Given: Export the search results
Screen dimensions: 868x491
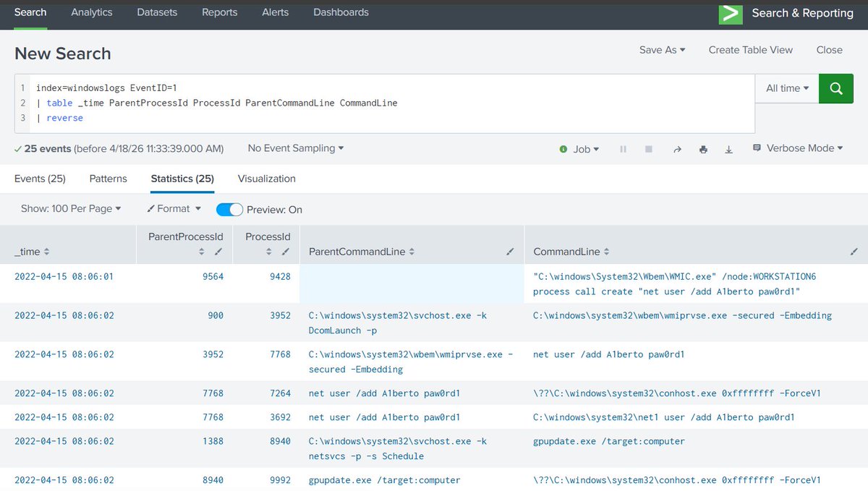Looking at the screenshot, I should pyautogui.click(x=728, y=149).
